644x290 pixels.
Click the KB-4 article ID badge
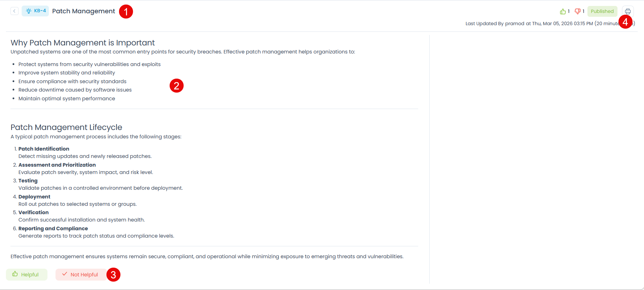(35, 11)
